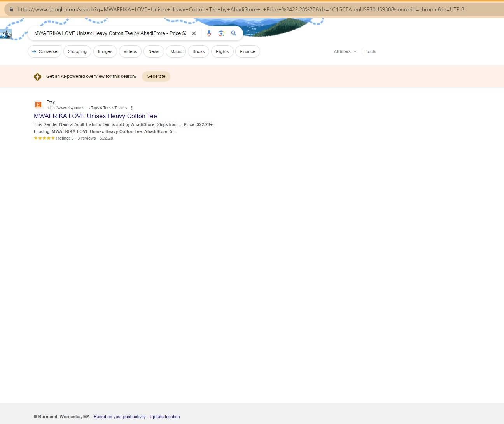
Task: Open Google Lens image search
Action: [x=221, y=33]
